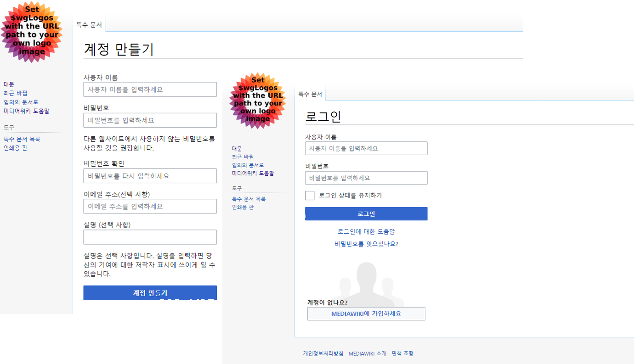Open the 특수 문서 tab above 로그인 heading
Image resolution: width=634 pixels, height=364 pixels.
pyautogui.click(x=311, y=94)
